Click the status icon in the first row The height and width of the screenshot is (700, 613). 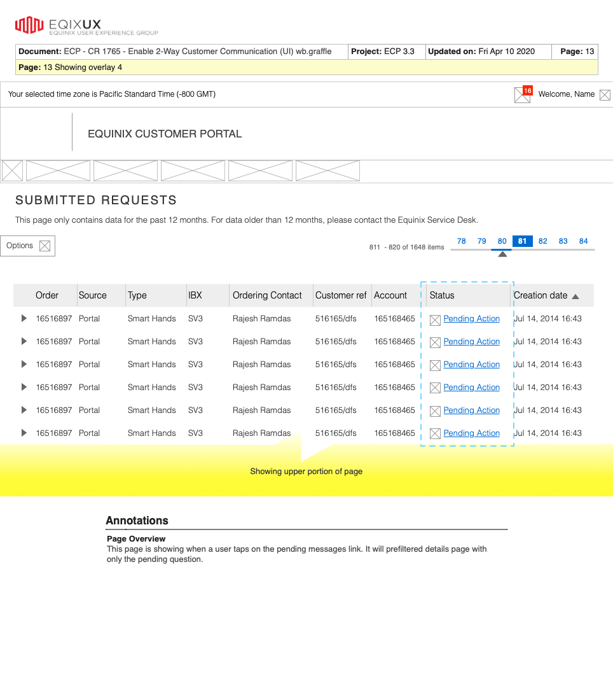[435, 319]
